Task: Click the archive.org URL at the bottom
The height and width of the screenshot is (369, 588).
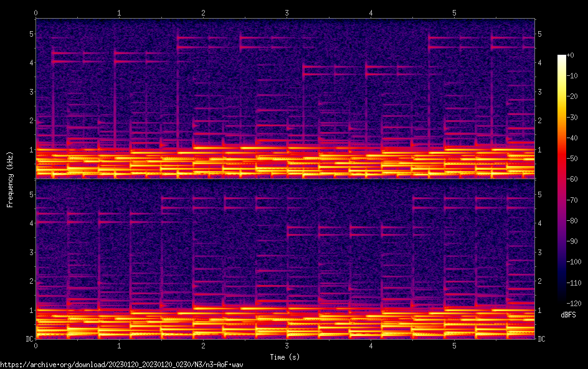Action: coord(121,364)
